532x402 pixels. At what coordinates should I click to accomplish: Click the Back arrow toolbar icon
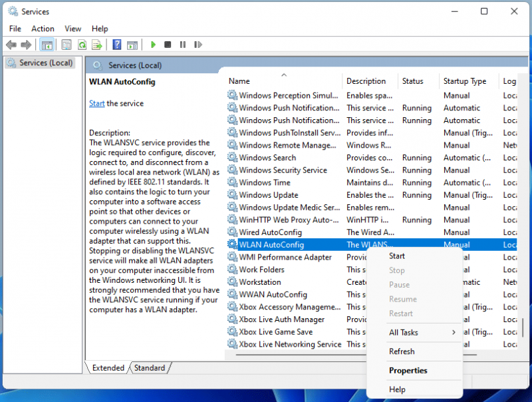[x=11, y=45]
